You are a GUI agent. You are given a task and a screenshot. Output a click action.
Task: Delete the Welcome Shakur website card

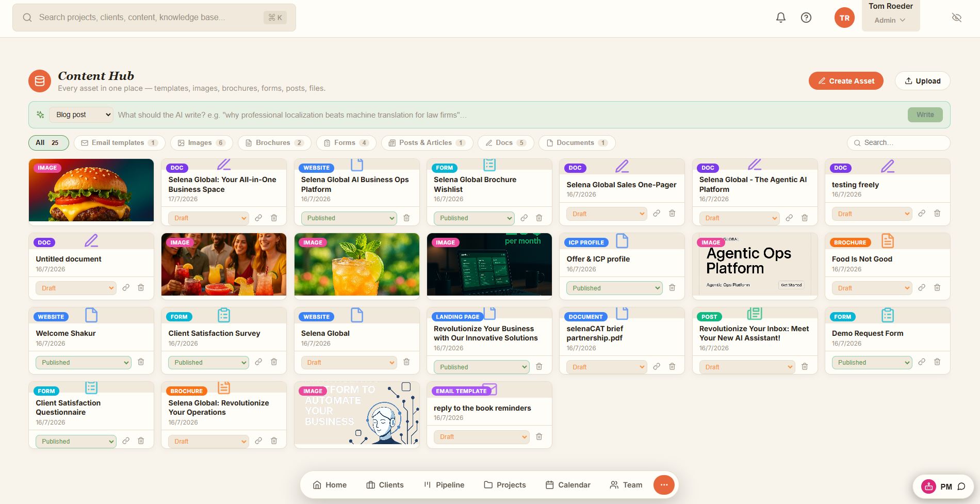click(141, 362)
